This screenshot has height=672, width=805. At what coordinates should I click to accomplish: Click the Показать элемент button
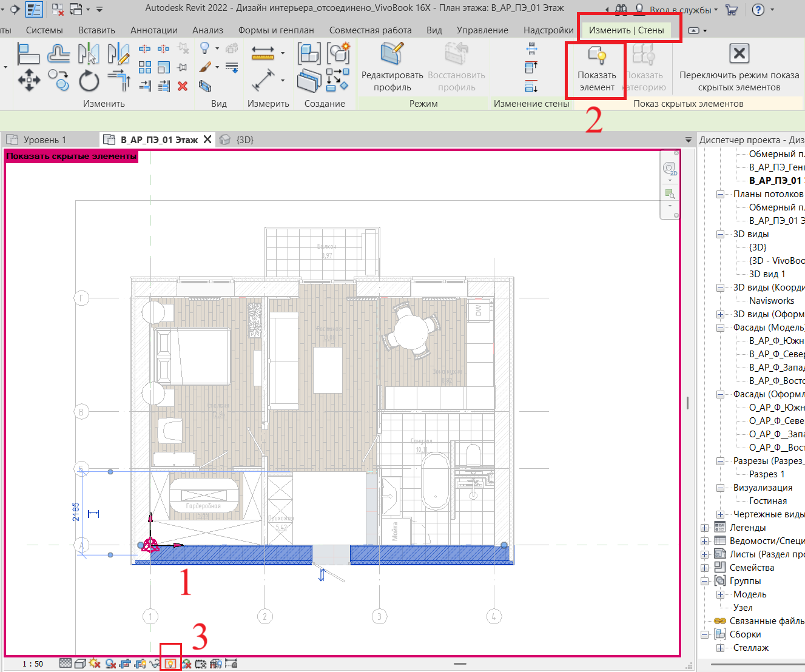pyautogui.click(x=597, y=69)
